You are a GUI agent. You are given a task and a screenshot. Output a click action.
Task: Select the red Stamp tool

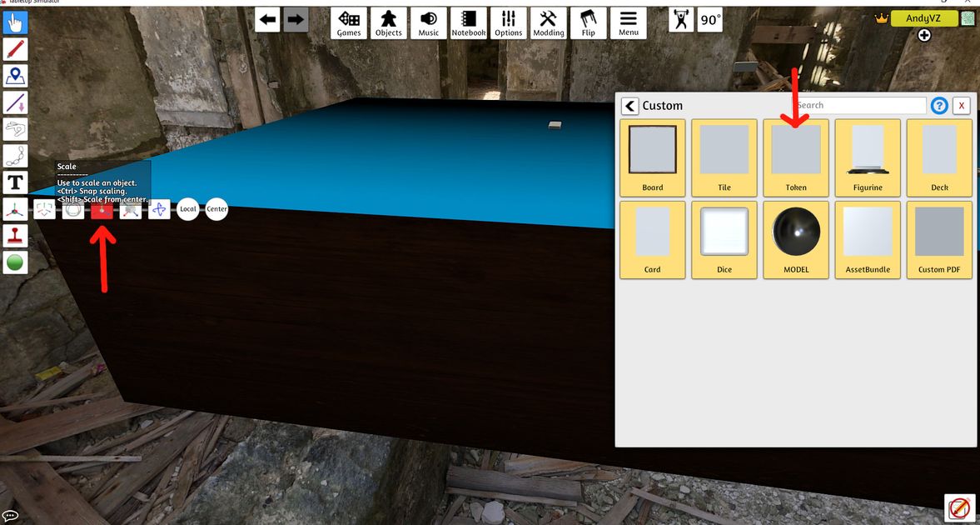coord(15,236)
